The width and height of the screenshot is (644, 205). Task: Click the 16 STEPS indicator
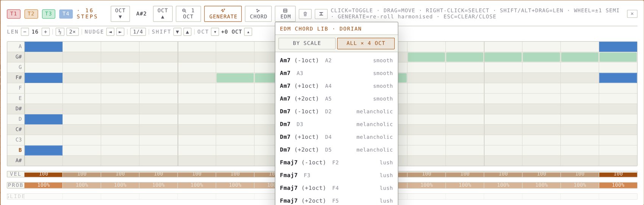tap(87, 14)
